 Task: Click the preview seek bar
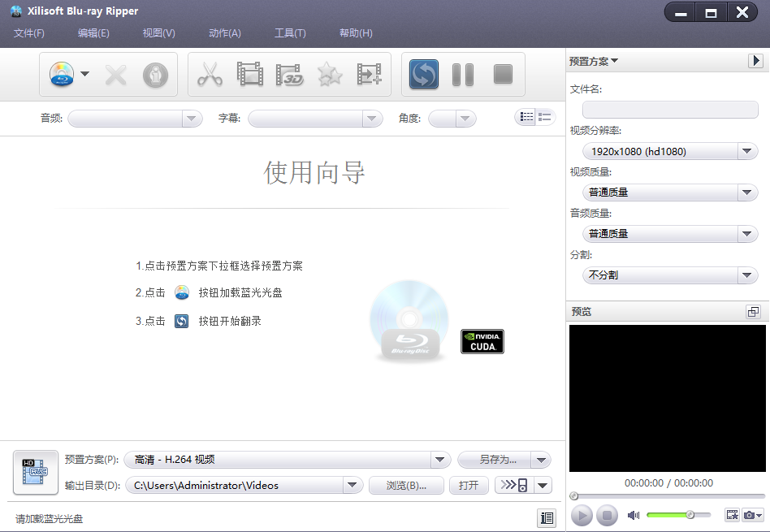[668, 496]
